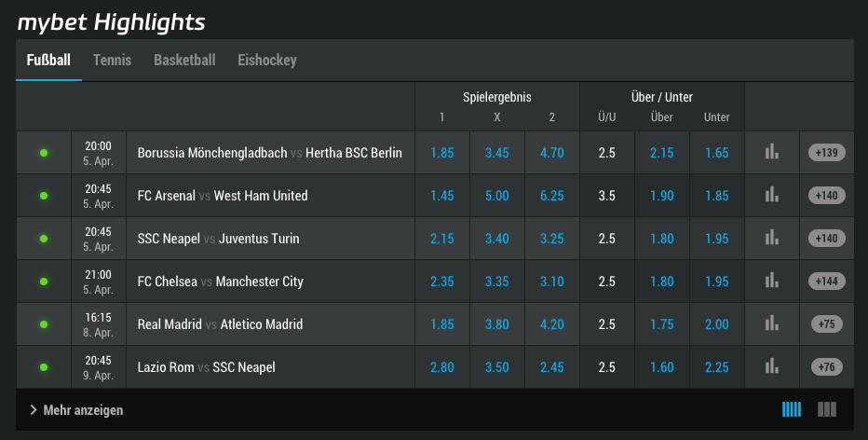Show statistics for SSC Neapel vs Juventus
This screenshot has height=440, width=868.
point(772,238)
